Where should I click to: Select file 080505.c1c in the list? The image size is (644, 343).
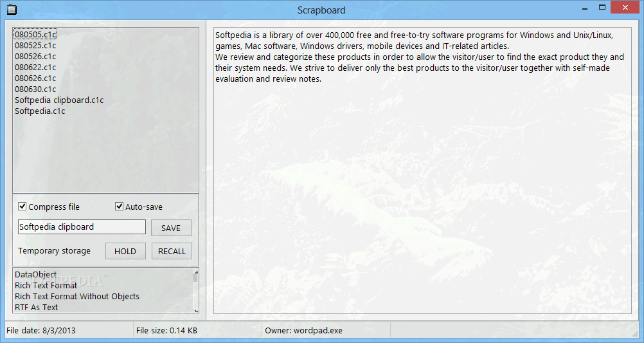coord(35,35)
